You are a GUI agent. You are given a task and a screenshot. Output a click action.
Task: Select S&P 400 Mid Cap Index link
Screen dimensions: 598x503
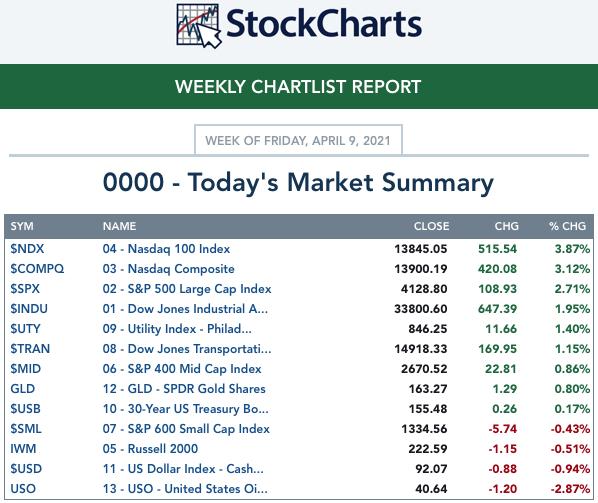tap(182, 369)
